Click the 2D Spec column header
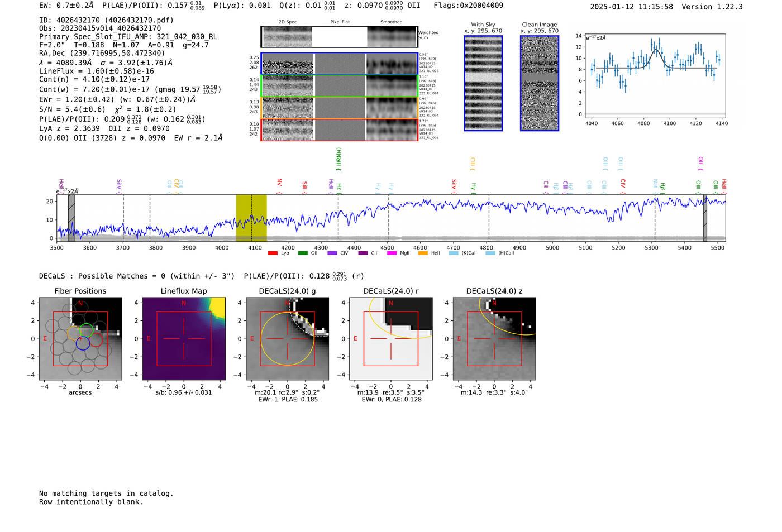782x532 pixels. pos(288,22)
